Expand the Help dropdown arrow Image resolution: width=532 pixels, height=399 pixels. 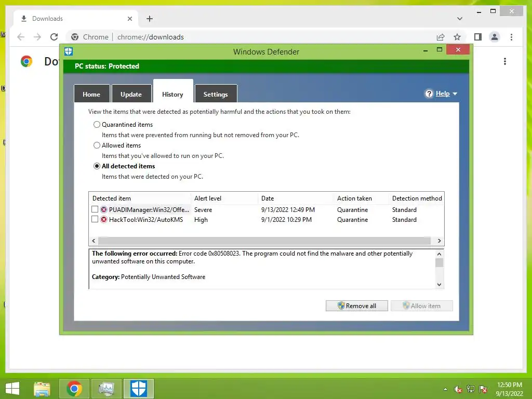[x=455, y=94]
